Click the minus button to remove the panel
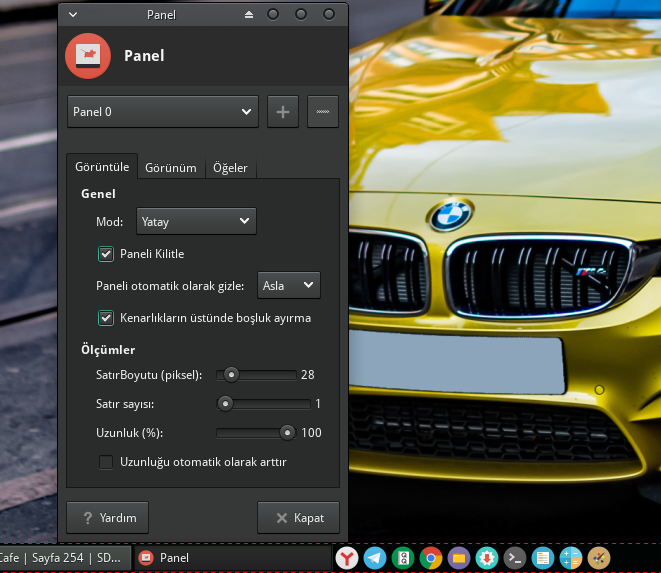The height and width of the screenshot is (573, 661). (x=322, y=112)
